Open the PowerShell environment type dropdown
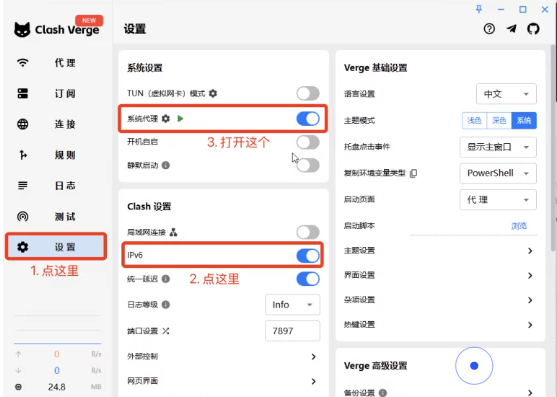 [498, 173]
